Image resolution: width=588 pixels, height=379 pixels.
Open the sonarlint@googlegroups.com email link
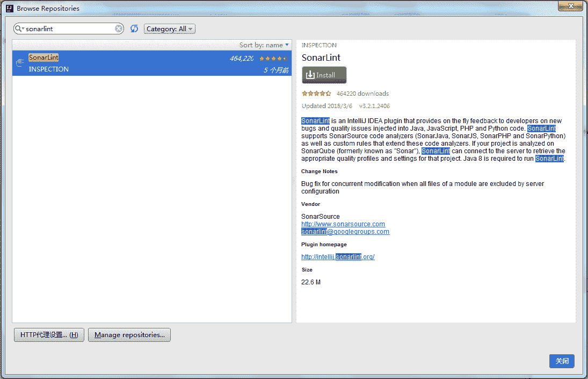coord(345,232)
